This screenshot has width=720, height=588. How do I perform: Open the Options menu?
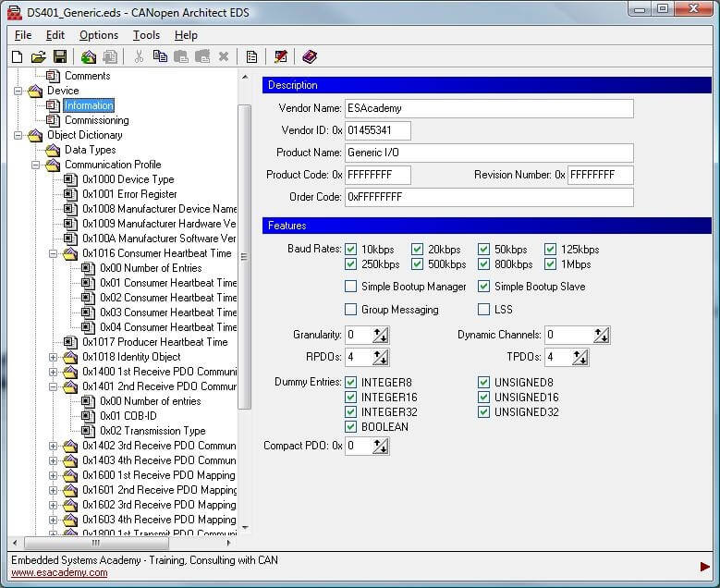98,35
